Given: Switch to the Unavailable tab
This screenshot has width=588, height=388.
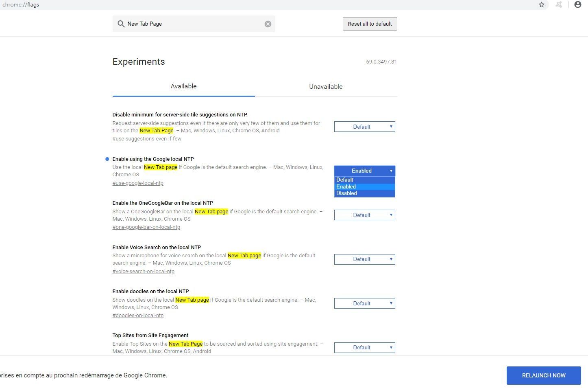Looking at the screenshot, I should (326, 86).
